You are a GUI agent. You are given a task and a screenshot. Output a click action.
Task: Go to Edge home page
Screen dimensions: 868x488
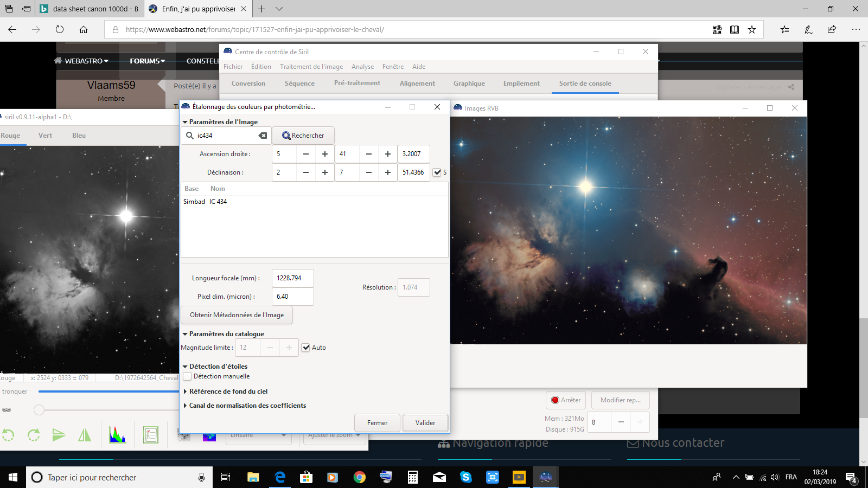(x=84, y=30)
